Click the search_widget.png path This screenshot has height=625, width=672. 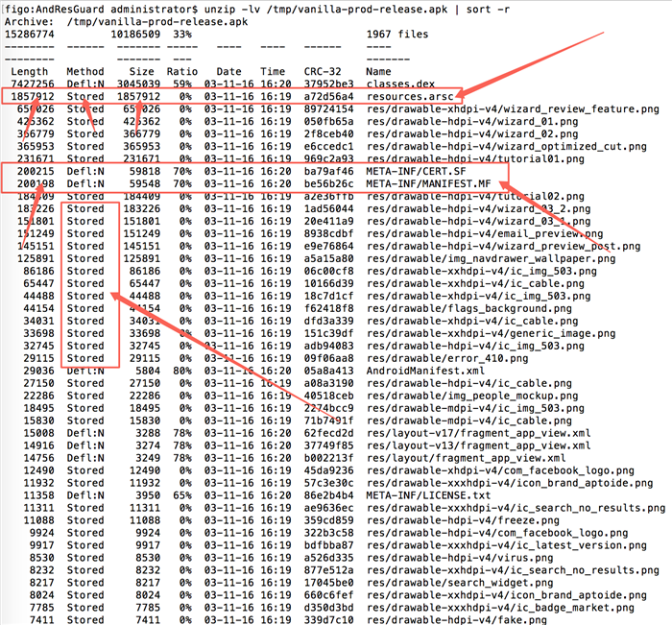(460, 583)
